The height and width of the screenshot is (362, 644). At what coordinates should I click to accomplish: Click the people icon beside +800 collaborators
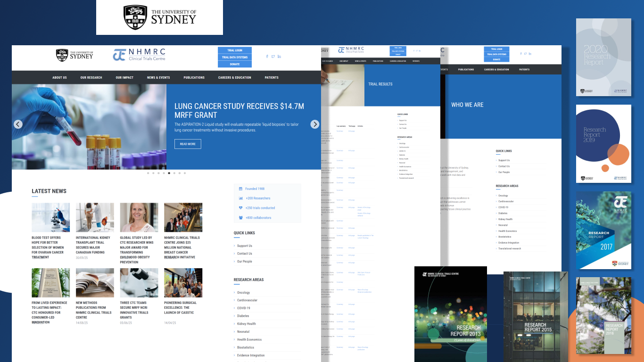(x=241, y=218)
